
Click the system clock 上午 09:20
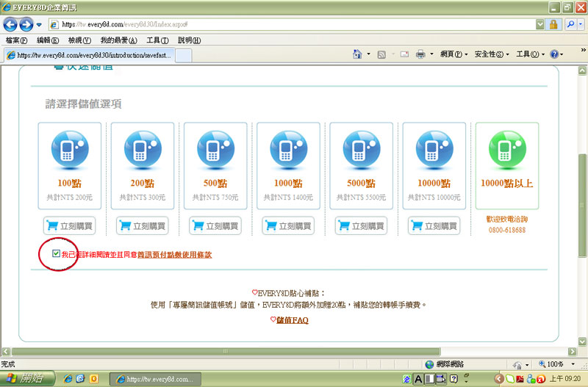pos(565,379)
